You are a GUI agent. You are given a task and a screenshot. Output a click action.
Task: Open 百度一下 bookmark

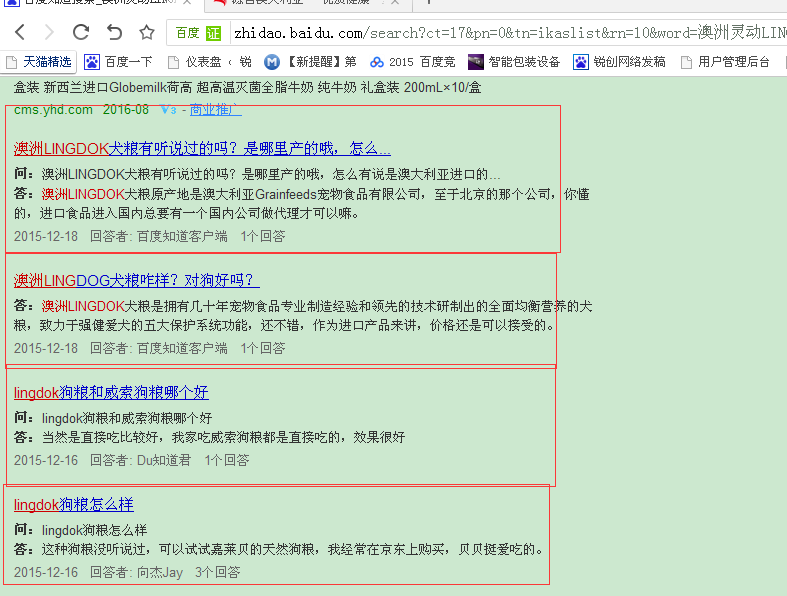point(118,62)
